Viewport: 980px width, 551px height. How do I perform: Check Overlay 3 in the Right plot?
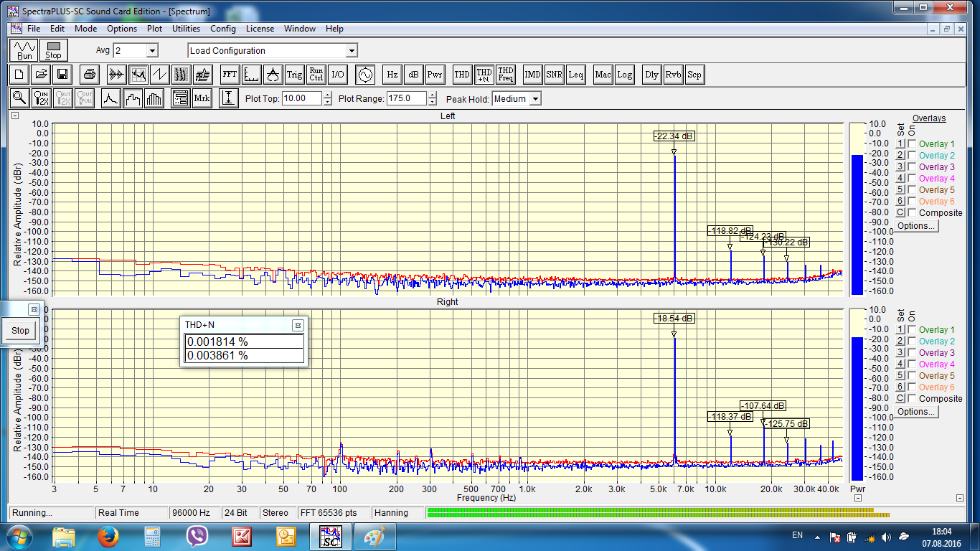(912, 353)
